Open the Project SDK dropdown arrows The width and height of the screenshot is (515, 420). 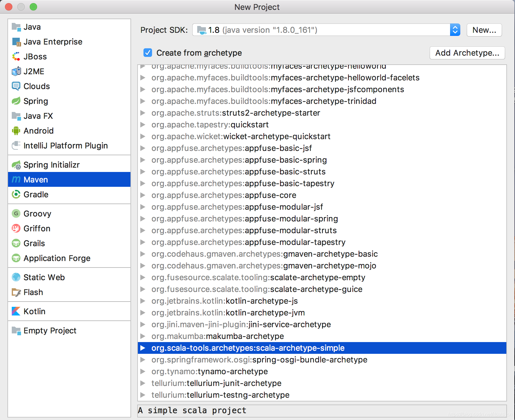(455, 30)
